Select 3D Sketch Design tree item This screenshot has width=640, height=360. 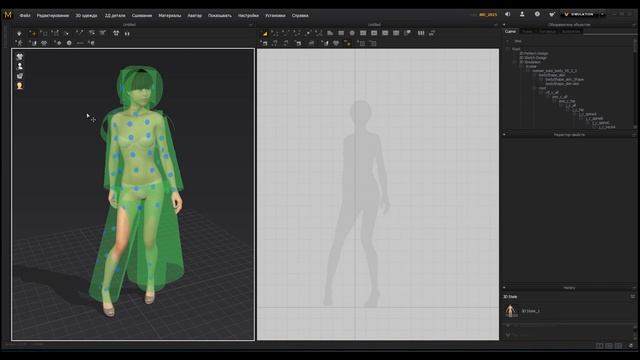pyautogui.click(x=533, y=58)
